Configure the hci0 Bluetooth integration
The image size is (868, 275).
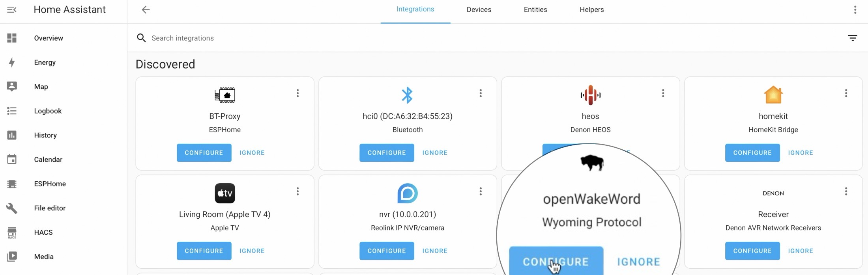tap(387, 153)
